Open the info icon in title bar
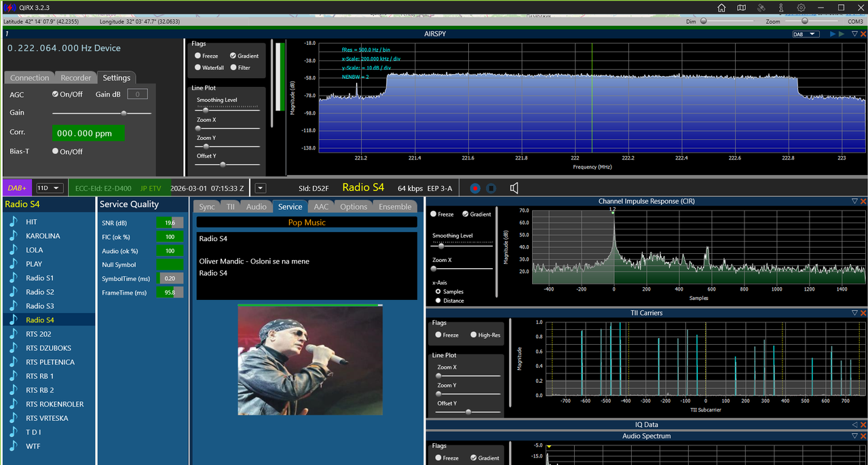This screenshot has height=465, width=868. [781, 7]
